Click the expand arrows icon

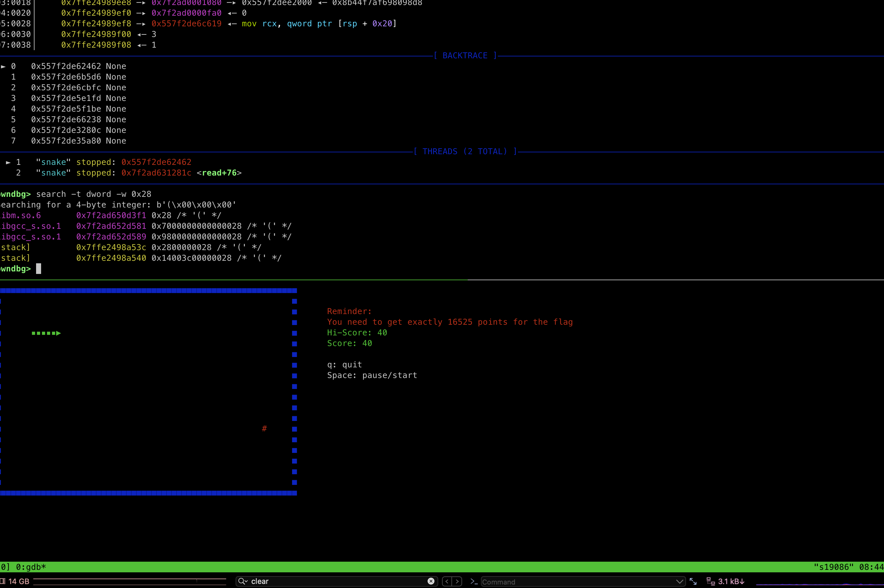coord(693,581)
